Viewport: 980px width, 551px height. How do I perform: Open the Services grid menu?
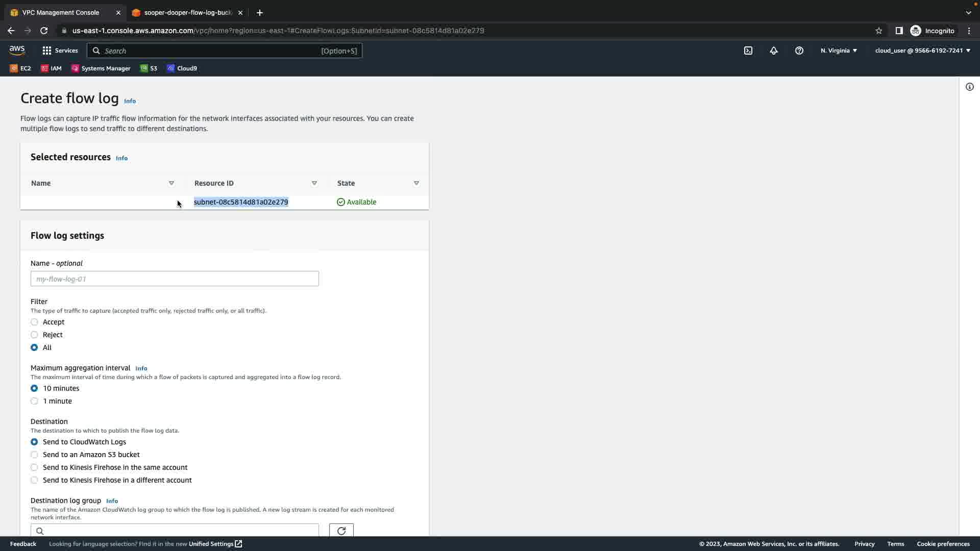click(x=60, y=51)
